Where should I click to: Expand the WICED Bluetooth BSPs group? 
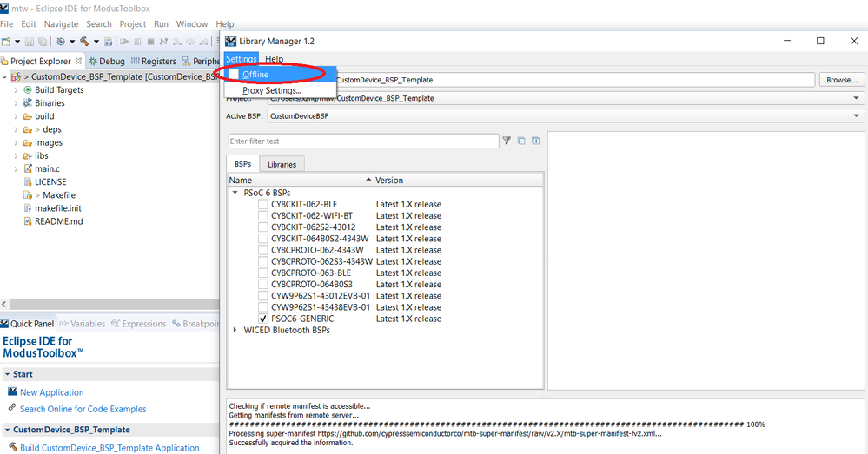pos(235,330)
